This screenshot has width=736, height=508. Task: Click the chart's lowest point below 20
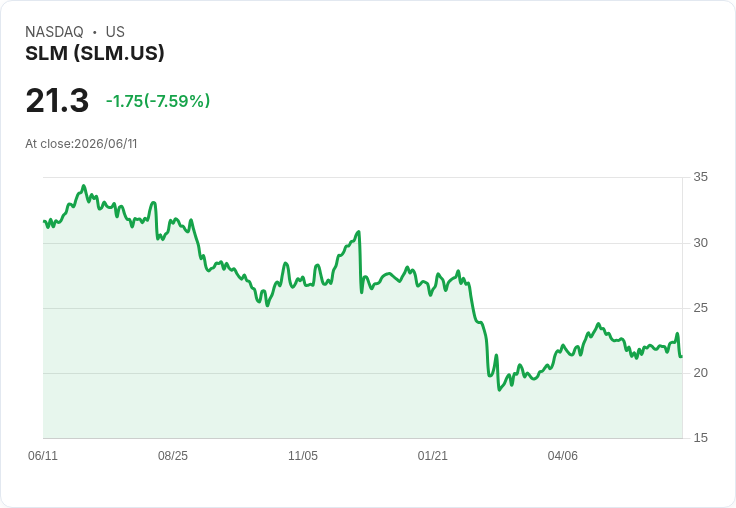coord(499,390)
